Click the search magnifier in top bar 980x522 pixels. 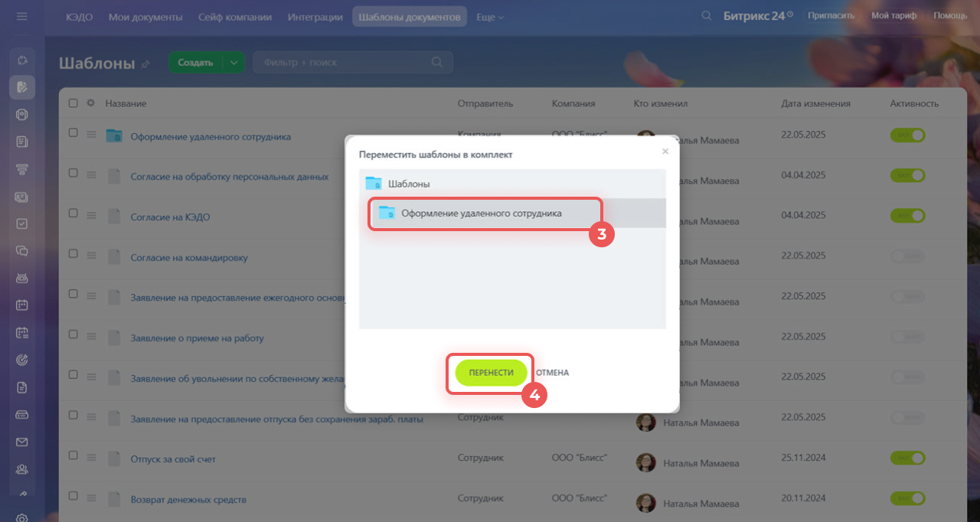(x=706, y=16)
